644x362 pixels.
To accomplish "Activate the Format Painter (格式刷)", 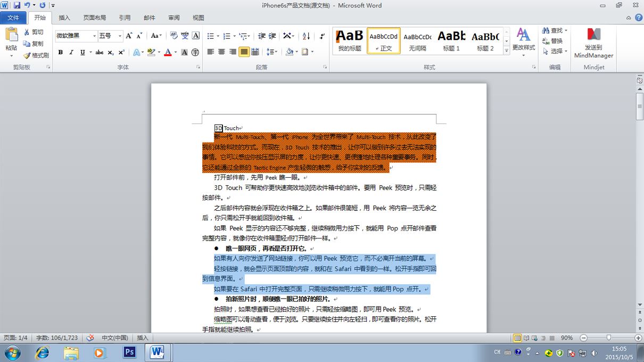I will (36, 55).
